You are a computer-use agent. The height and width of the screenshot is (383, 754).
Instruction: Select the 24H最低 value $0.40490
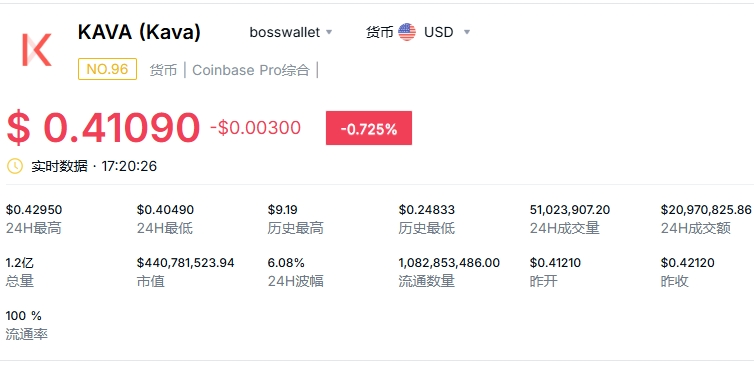coord(165,210)
